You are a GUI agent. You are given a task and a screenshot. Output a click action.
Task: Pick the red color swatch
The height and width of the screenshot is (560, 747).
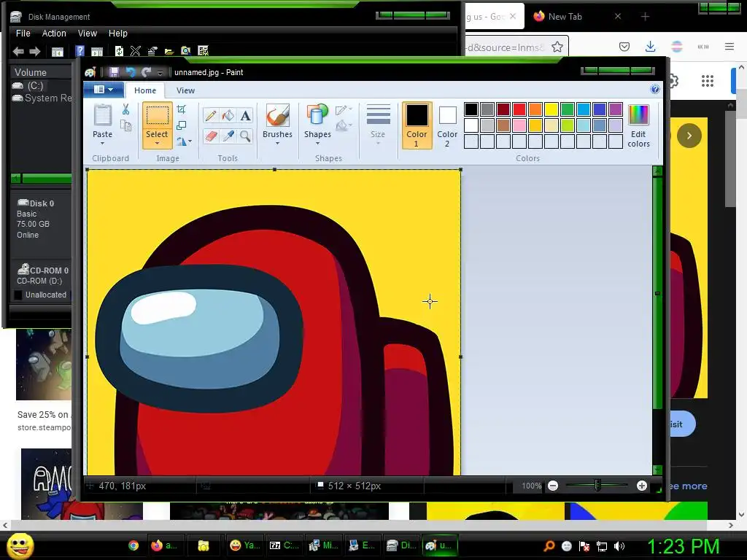(x=519, y=109)
